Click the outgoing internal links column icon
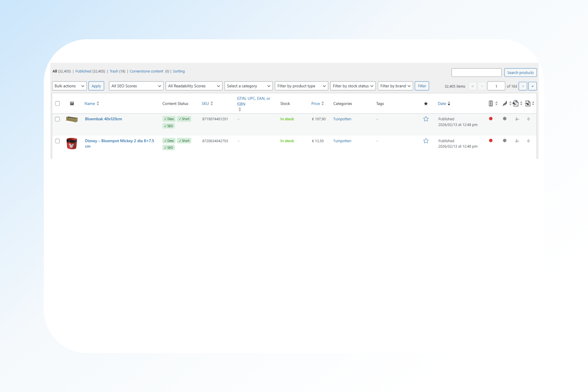Image resolution: width=588 pixels, height=392 pixels. 516,104
